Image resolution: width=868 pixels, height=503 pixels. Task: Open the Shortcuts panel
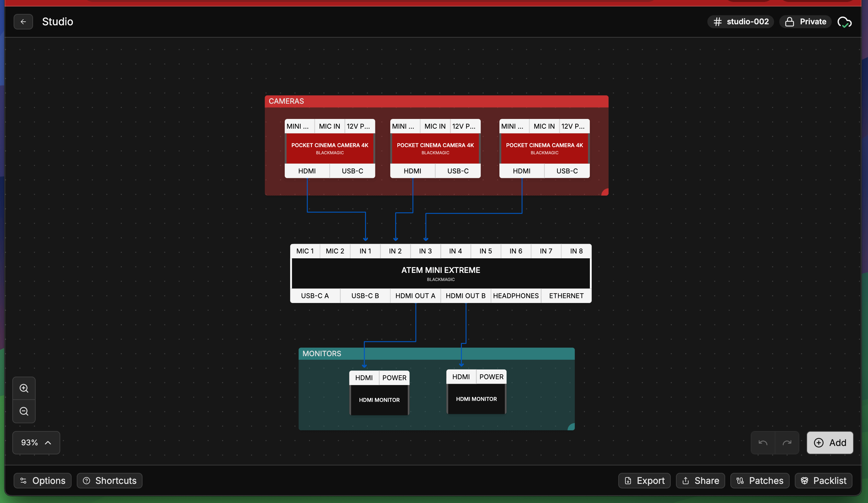(109, 481)
